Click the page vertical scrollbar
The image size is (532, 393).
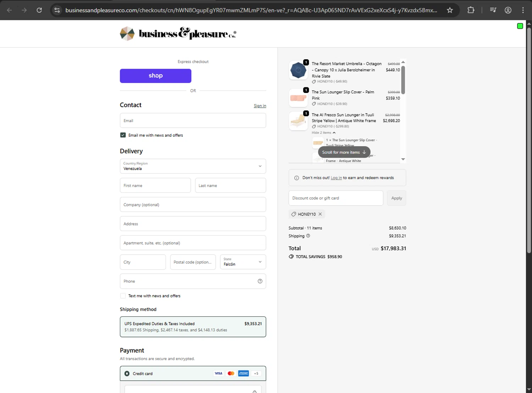pyautogui.click(x=529, y=140)
